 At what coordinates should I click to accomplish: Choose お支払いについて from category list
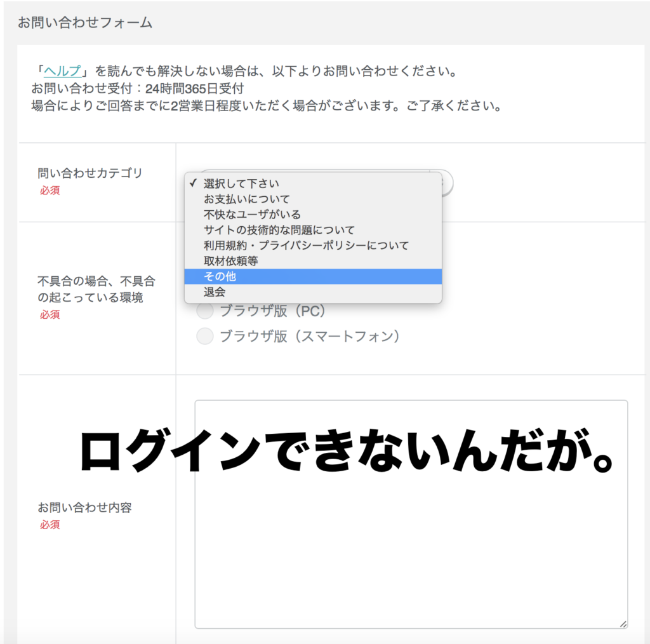tap(246, 199)
